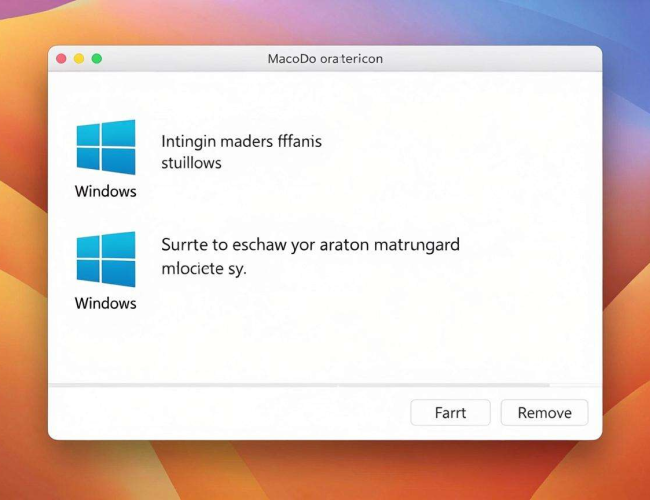Click the Windows label under the lower logo
The image size is (650, 500).
pyautogui.click(x=106, y=303)
